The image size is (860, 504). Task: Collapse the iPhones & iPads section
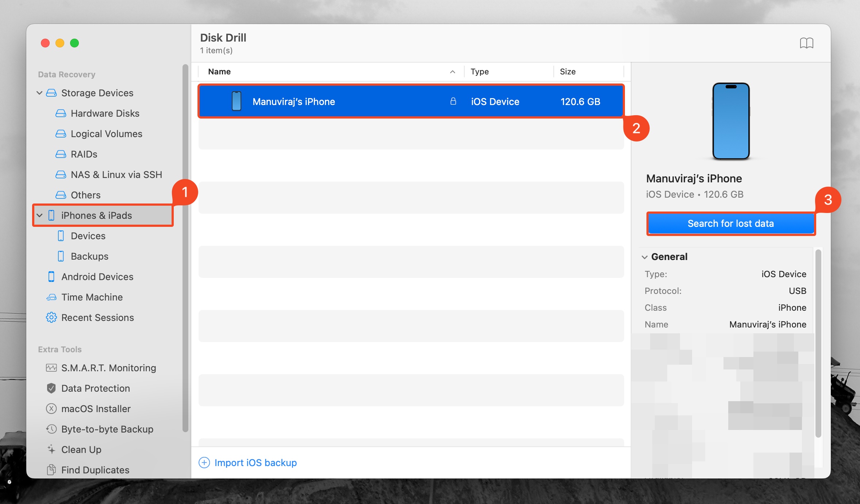(39, 215)
